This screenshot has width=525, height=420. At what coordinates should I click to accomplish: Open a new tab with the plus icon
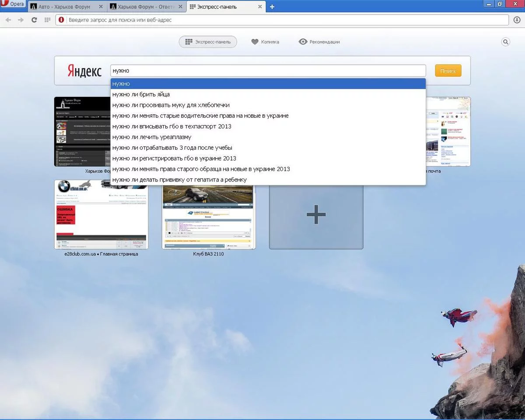[272, 7]
